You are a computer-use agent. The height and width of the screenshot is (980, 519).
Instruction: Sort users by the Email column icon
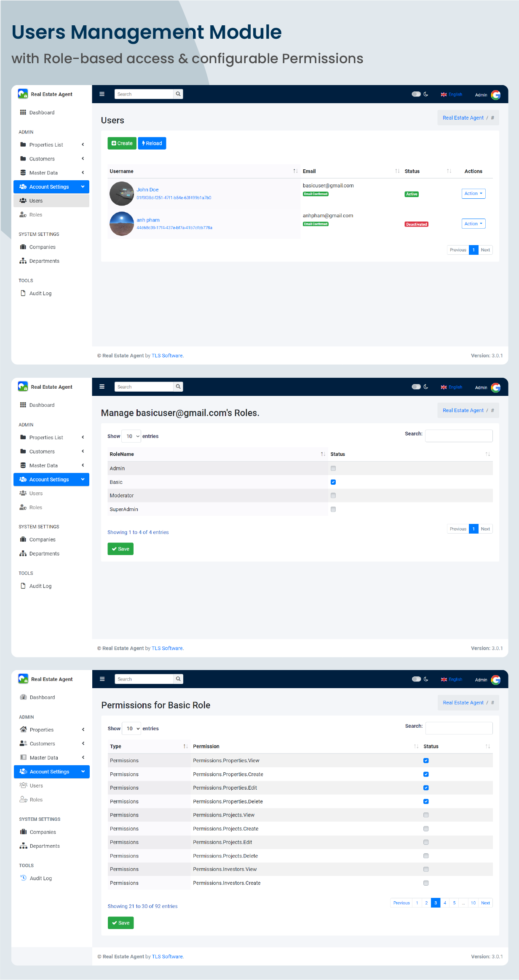pos(397,171)
